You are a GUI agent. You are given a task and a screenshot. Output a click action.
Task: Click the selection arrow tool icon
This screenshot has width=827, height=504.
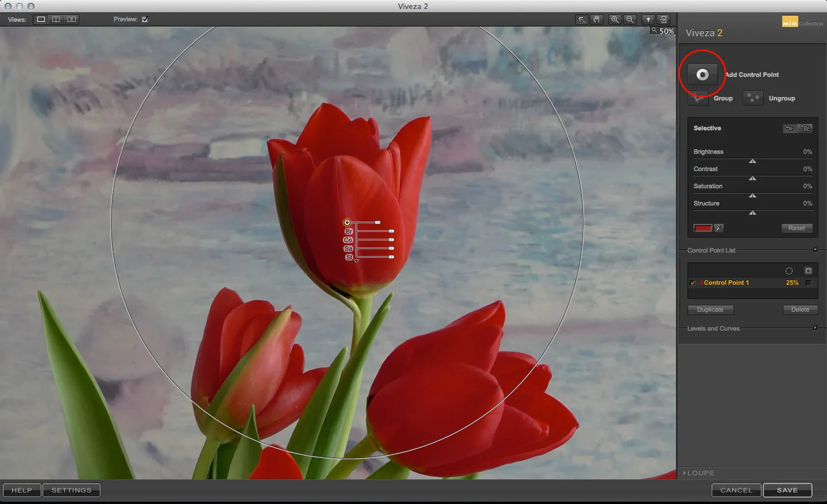(582, 19)
